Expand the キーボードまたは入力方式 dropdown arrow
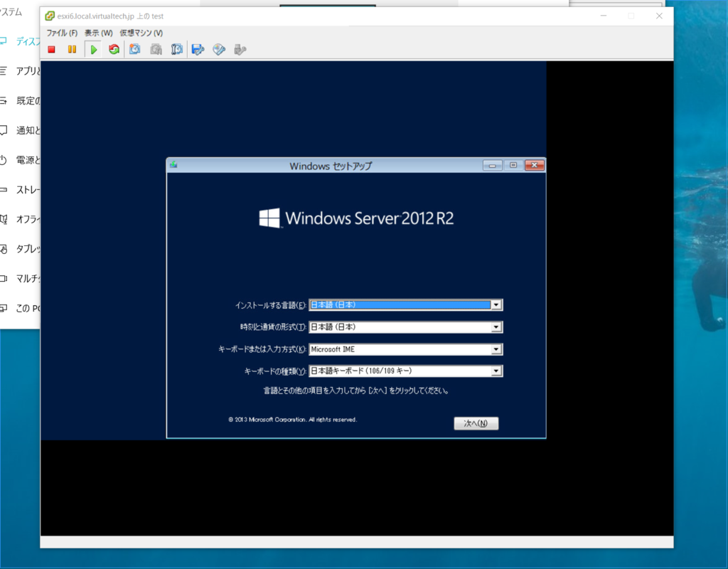The height and width of the screenshot is (569, 728). coord(496,349)
